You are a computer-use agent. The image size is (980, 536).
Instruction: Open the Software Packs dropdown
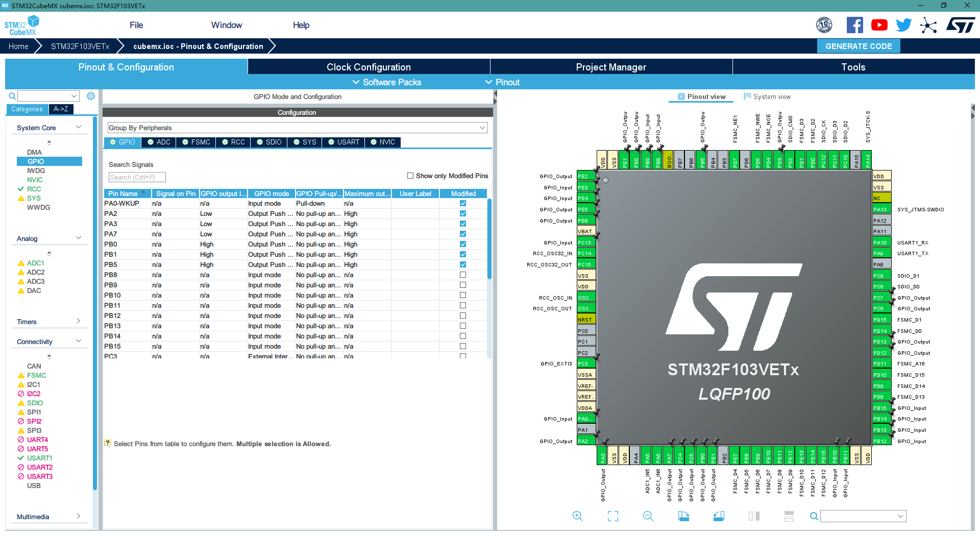(387, 82)
